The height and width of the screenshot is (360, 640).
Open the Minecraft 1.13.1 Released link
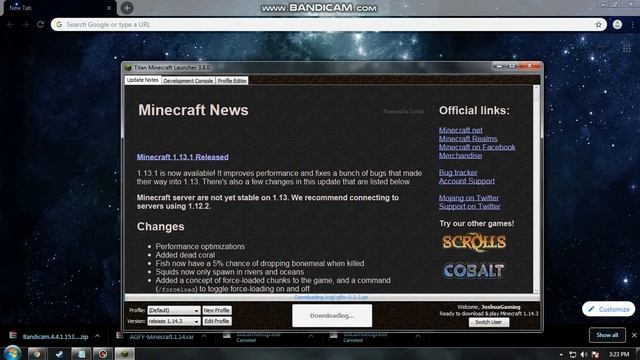182,157
